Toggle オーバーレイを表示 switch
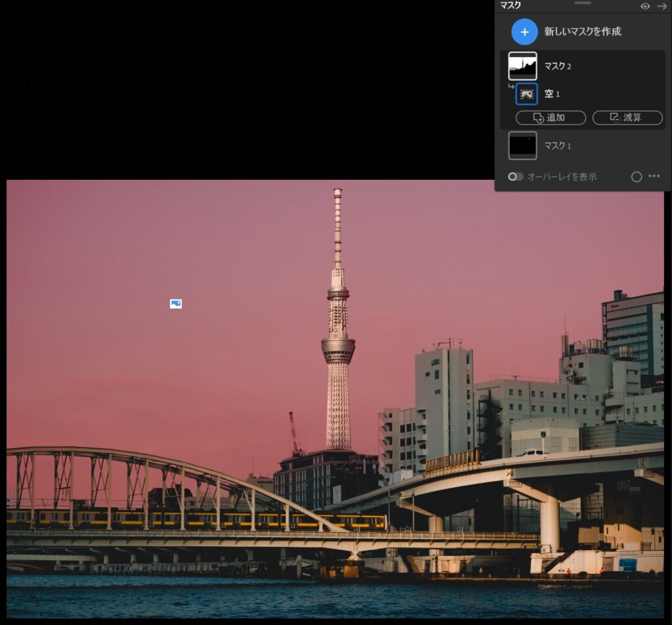 pyautogui.click(x=515, y=177)
